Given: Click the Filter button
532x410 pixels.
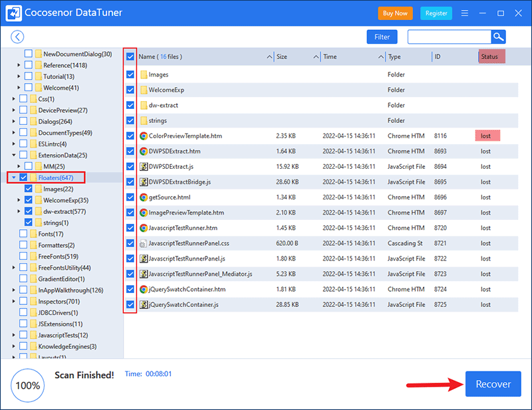Looking at the screenshot, I should coord(382,37).
